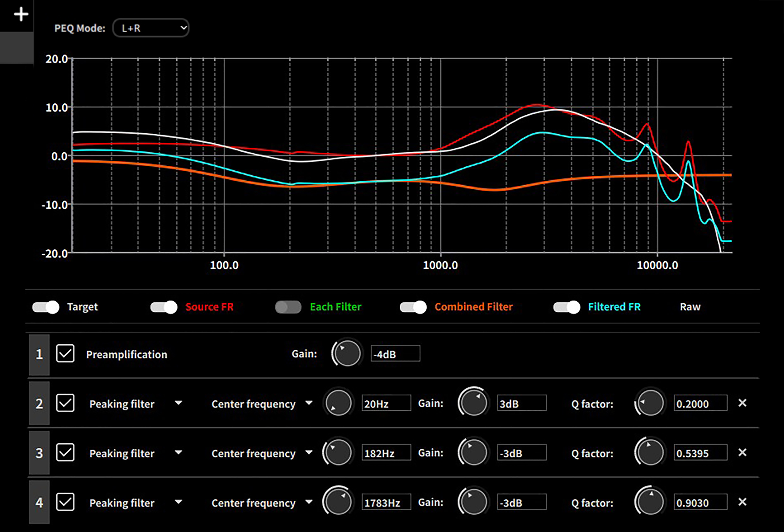This screenshot has height=532, width=784.
Task: Delete the 182Hz filter using X
Action: coord(742,452)
